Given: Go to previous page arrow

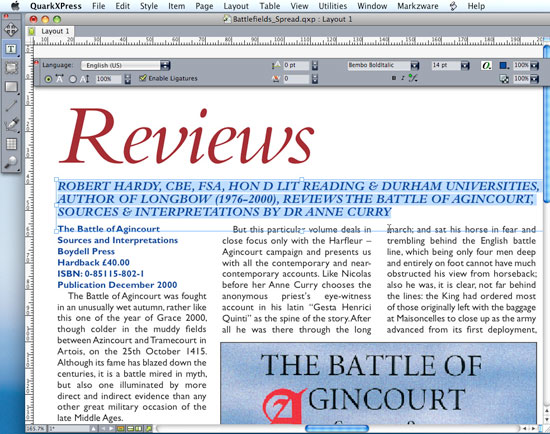Looking at the screenshot, I should tap(103, 429).
